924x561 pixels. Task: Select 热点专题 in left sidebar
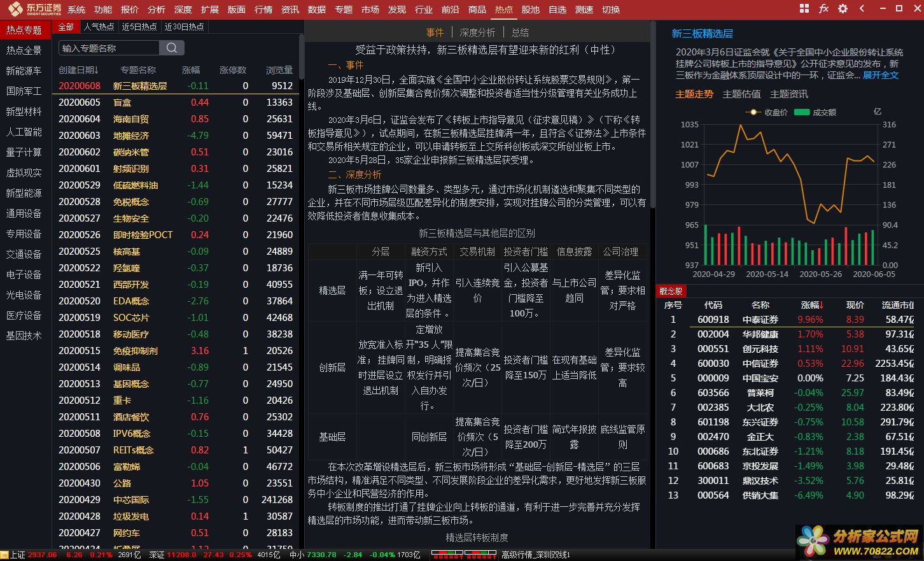pos(24,30)
